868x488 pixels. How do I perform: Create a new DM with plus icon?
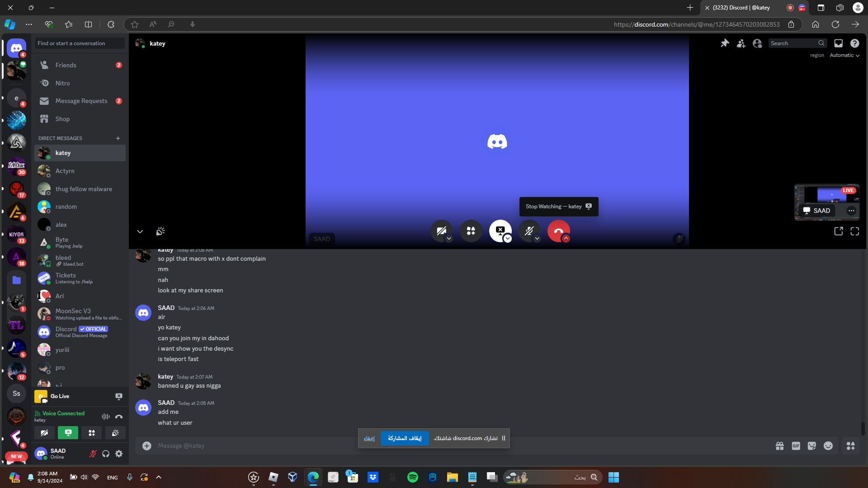[118, 138]
